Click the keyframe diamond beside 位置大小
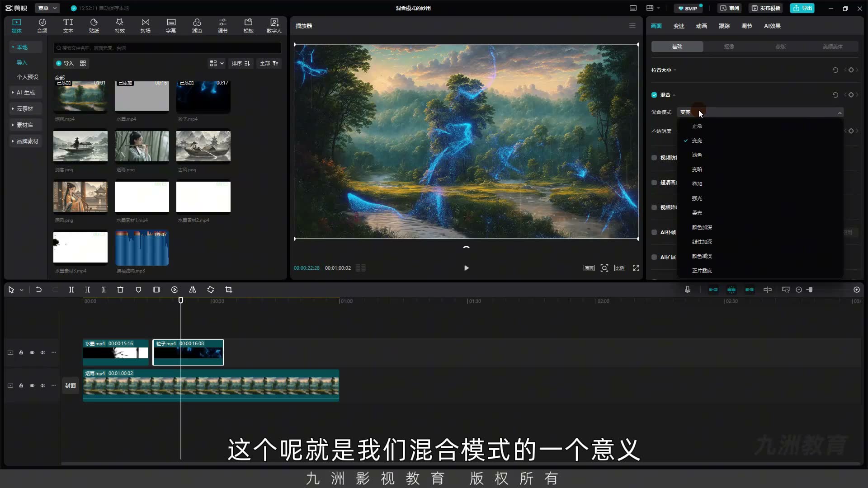 pos(851,70)
